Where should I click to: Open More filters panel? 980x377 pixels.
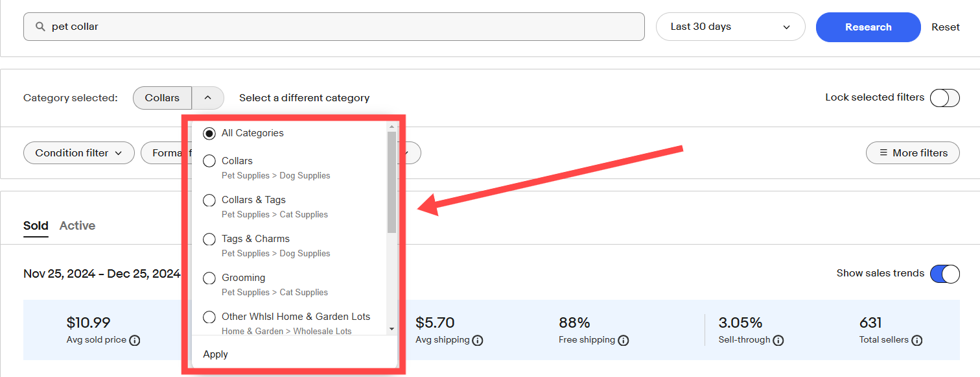pos(913,153)
